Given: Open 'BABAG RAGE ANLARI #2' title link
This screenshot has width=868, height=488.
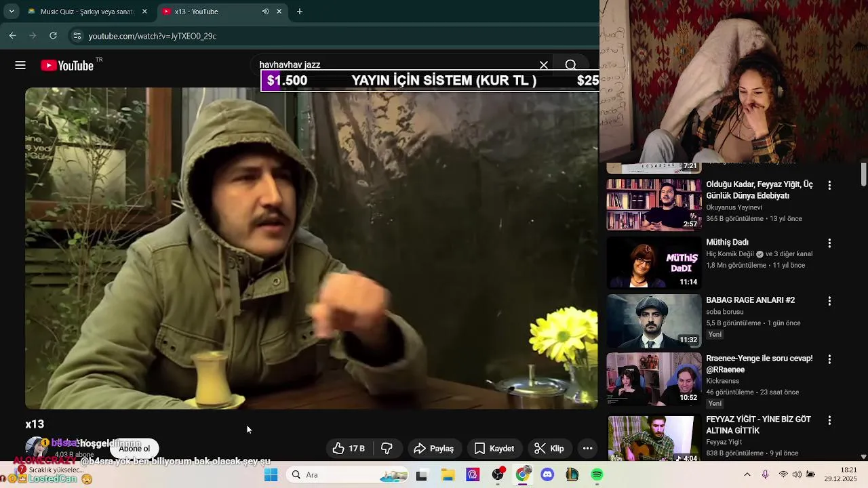Looking at the screenshot, I should pyautogui.click(x=750, y=300).
